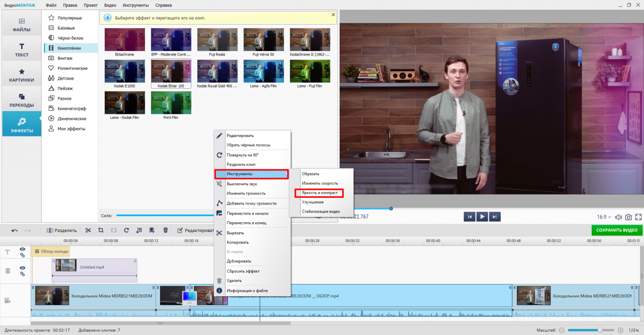Click the Масштаб zoom slider handle
644x335 pixels.
tap(600, 330)
